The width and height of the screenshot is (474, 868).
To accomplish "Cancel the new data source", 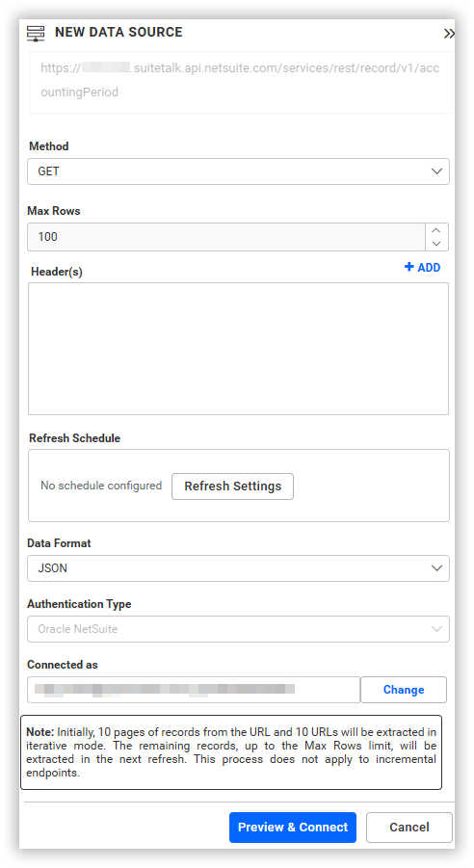I will click(x=409, y=828).
